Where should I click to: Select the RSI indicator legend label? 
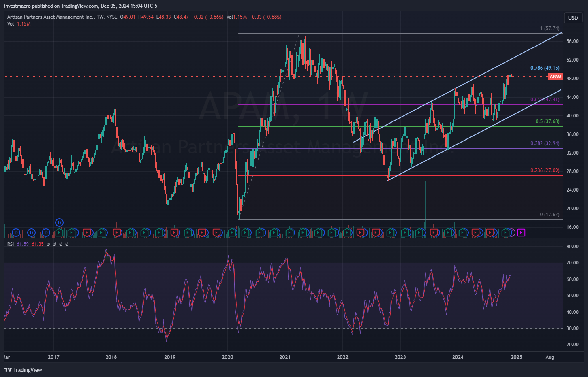point(11,244)
